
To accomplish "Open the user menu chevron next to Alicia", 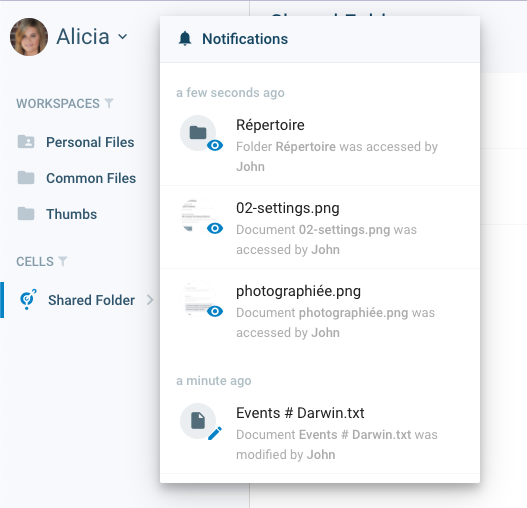I will 123,36.
